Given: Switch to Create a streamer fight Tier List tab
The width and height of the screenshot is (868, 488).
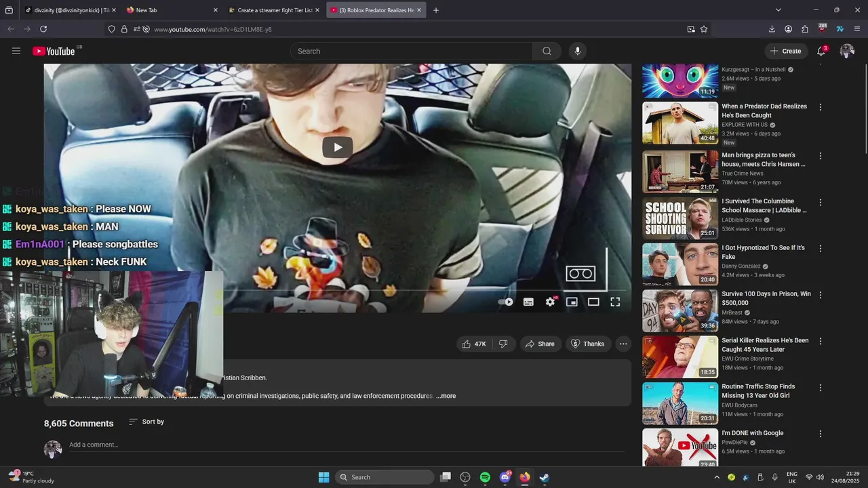Looking at the screenshot, I should coord(273,10).
